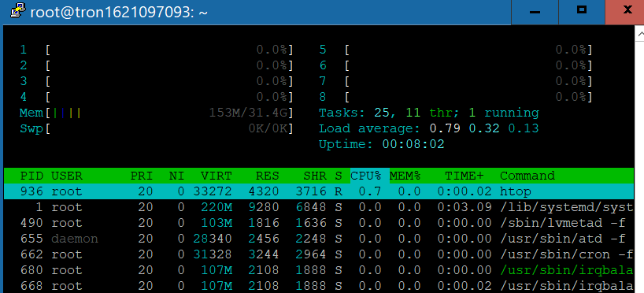Click the Uptime value 00:08:02

coord(413,144)
